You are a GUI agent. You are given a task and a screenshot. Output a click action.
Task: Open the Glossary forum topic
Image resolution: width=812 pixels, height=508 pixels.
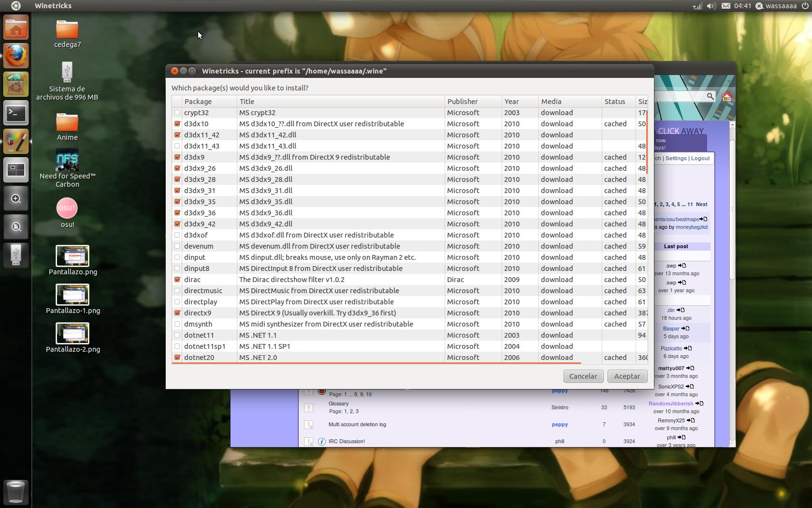pyautogui.click(x=338, y=403)
